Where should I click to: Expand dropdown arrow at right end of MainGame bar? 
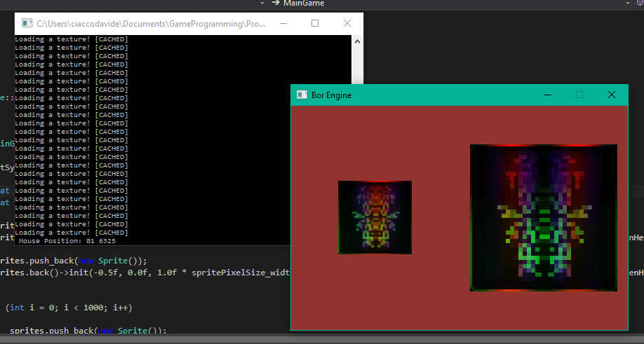[x=626, y=4]
